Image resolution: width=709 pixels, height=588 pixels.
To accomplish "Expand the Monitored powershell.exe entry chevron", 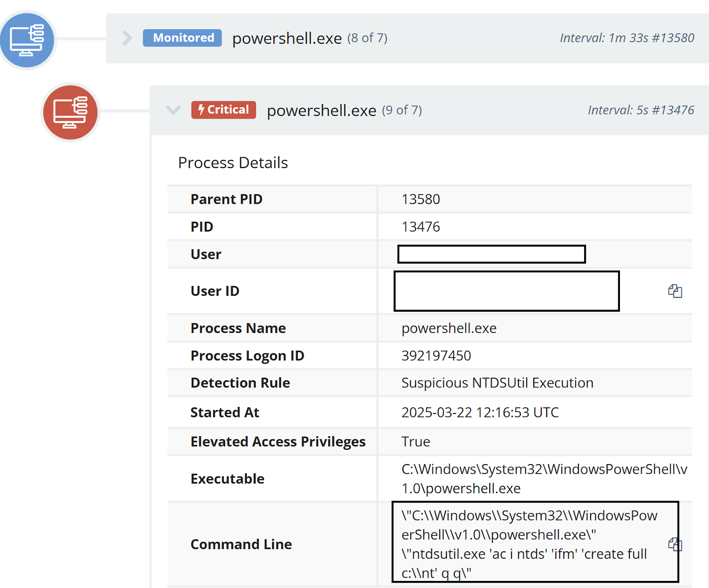I will [127, 38].
